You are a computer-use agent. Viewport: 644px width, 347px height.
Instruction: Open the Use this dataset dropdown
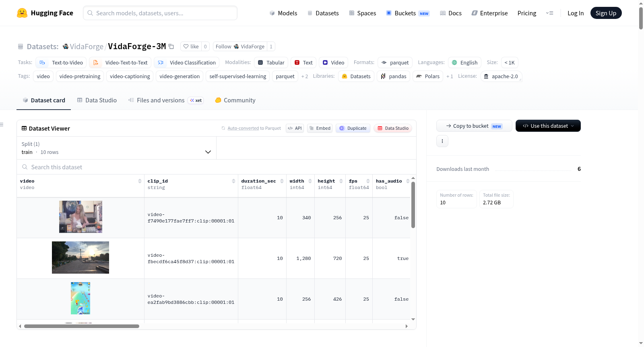click(548, 126)
